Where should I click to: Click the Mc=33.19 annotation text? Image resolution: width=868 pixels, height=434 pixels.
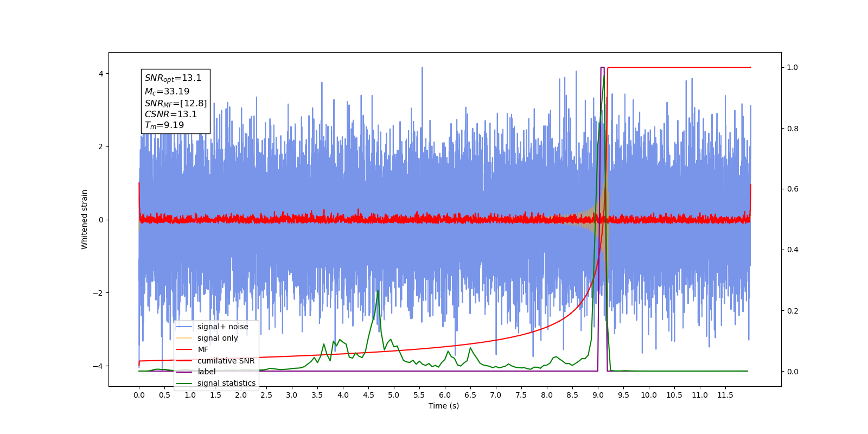[x=167, y=92]
